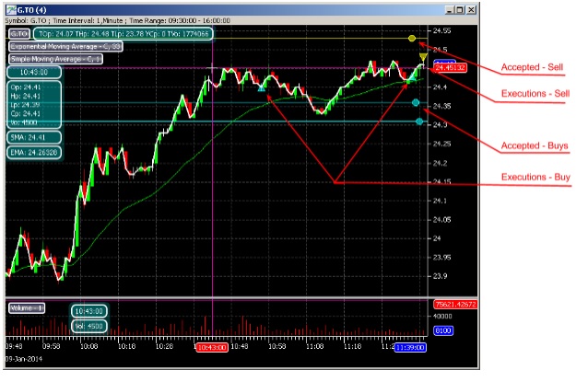Click the G.TO symbol label

[x=18, y=34]
